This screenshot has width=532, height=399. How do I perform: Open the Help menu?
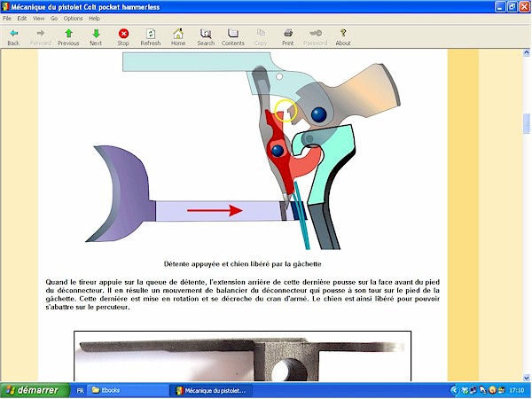pos(95,19)
